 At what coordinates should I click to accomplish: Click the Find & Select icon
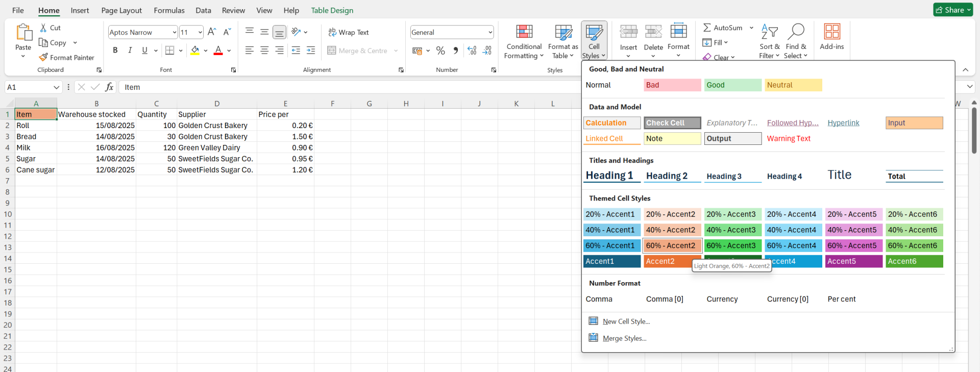pos(796,32)
